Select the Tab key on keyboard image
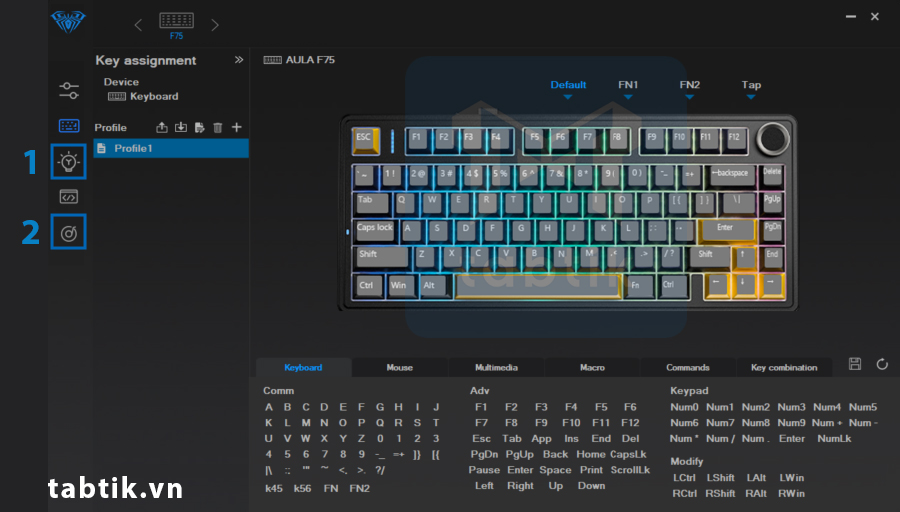Image resolution: width=900 pixels, height=512 pixels. (371, 203)
